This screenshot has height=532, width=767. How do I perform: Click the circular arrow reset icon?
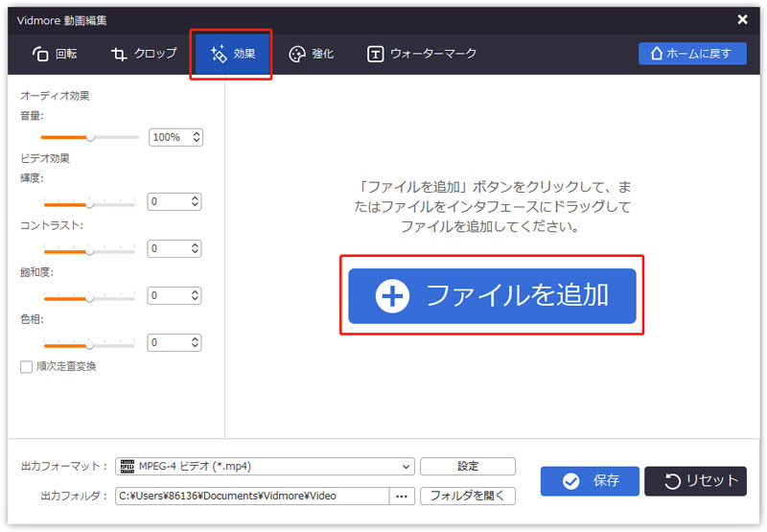(673, 481)
